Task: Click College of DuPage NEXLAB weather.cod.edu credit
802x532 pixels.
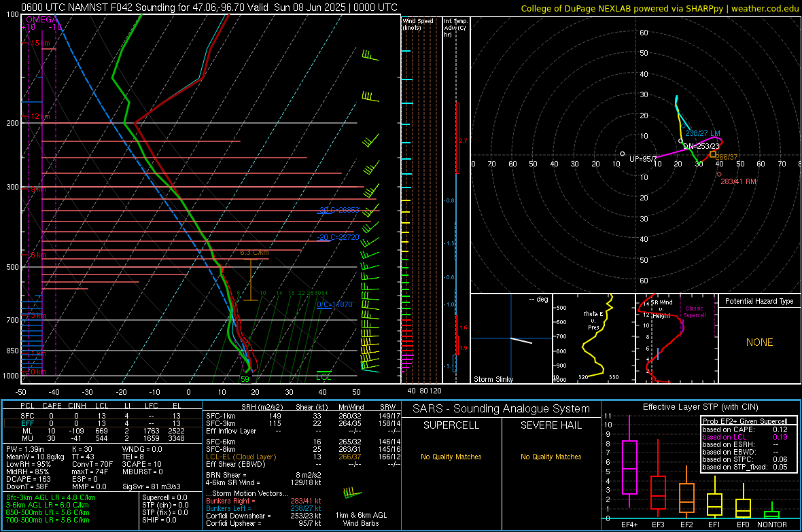Action: tap(659, 8)
